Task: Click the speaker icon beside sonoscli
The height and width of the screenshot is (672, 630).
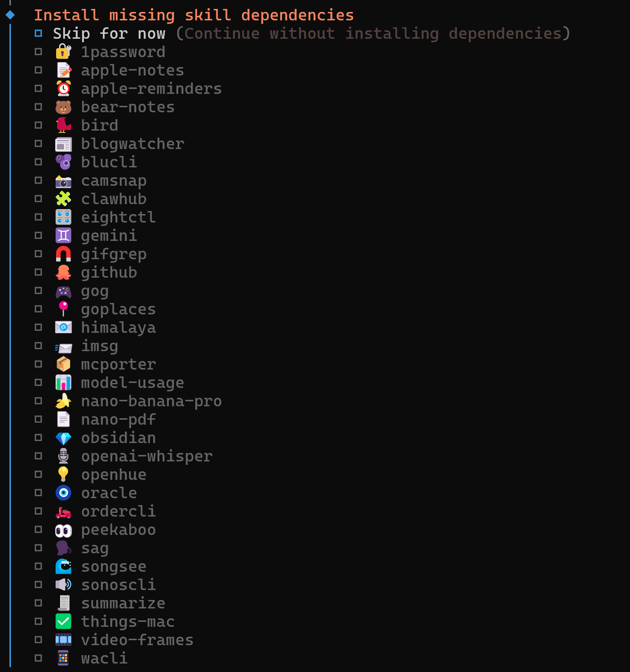Action: (63, 585)
